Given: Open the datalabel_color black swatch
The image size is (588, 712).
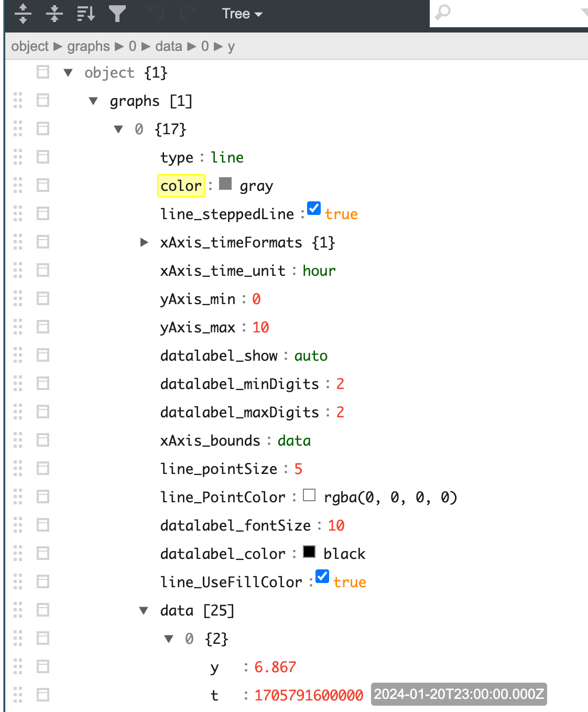Looking at the screenshot, I should [x=309, y=552].
